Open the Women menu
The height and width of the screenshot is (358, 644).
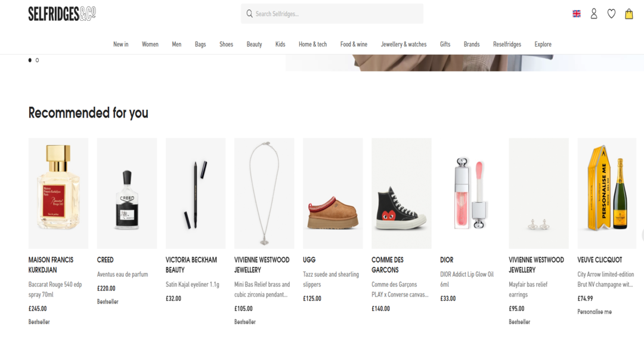(150, 44)
